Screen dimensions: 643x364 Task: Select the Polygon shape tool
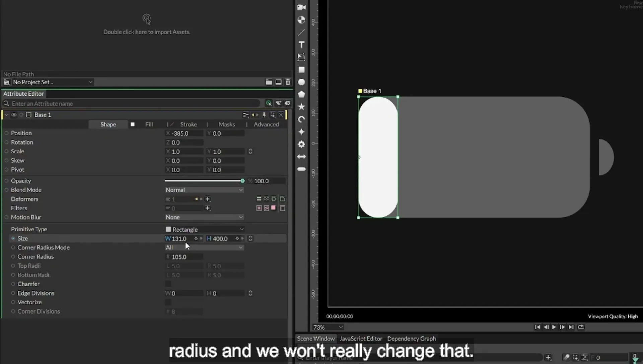tap(301, 94)
